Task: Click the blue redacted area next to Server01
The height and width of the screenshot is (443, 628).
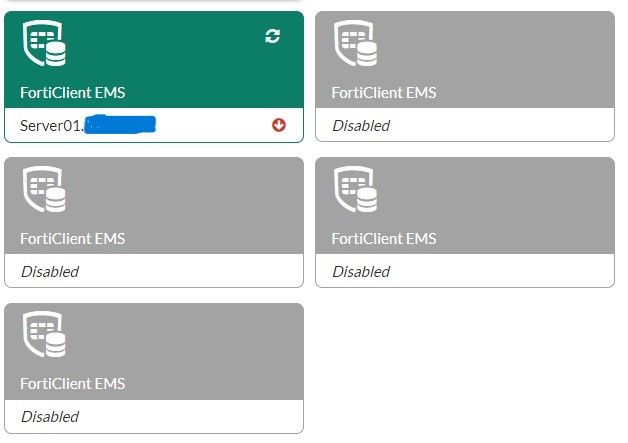Action: pyautogui.click(x=120, y=125)
